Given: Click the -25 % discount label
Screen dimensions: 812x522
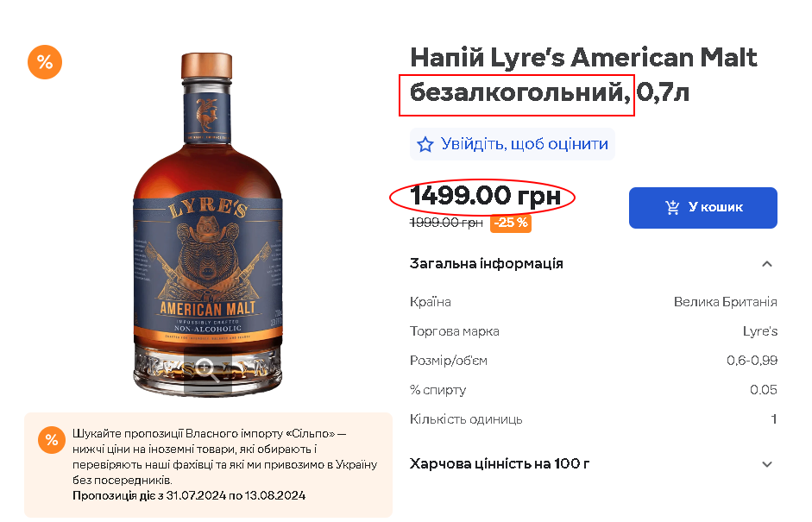Looking at the screenshot, I should tap(511, 223).
